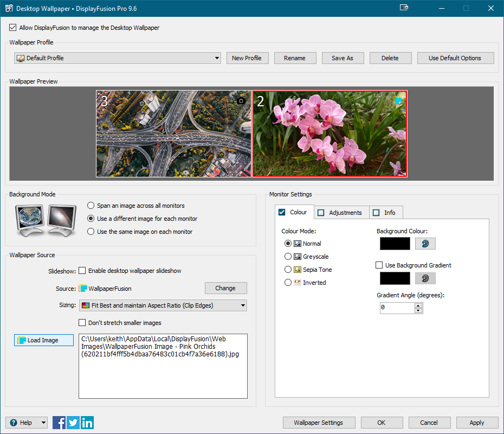Open the Twitter icon link
504x434 pixels.
point(73,423)
